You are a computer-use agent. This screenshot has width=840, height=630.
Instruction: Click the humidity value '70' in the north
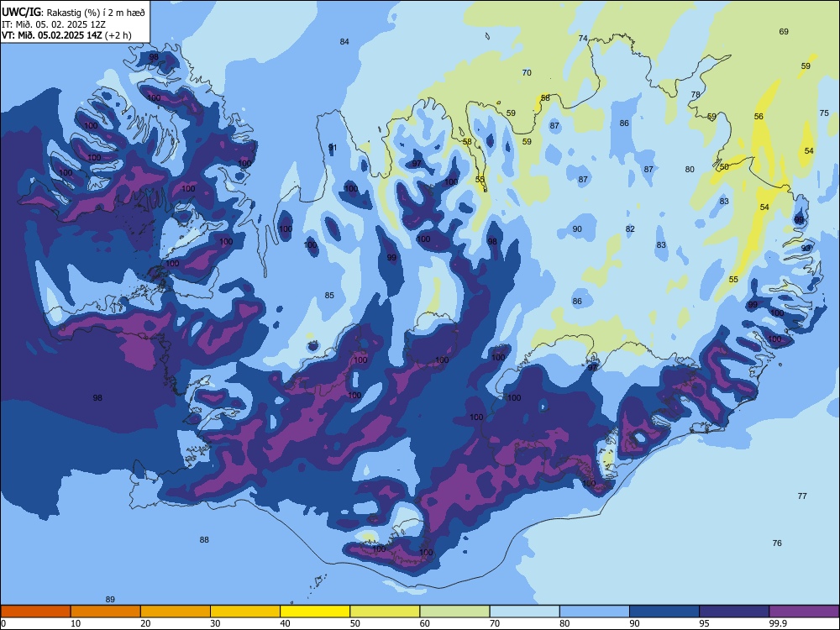coord(527,73)
